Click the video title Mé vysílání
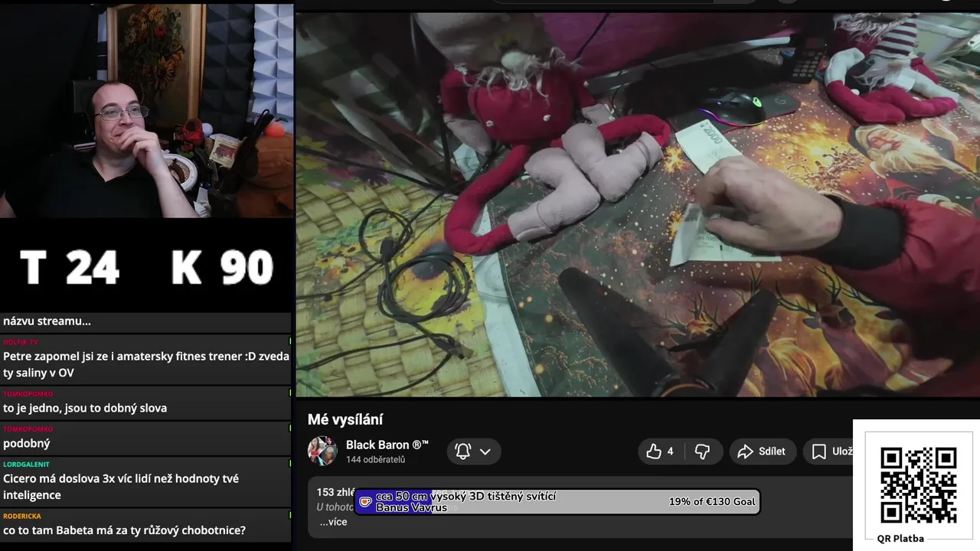This screenshot has height=551, width=980. (345, 419)
